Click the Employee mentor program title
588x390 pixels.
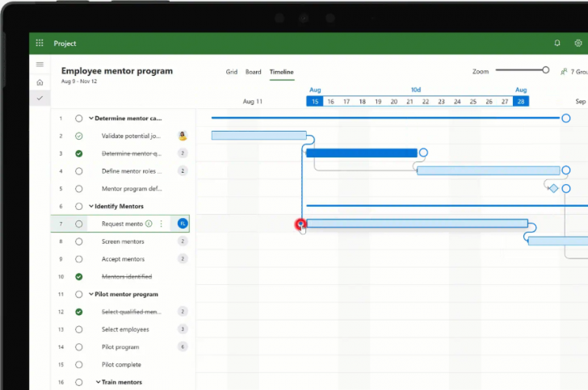click(x=117, y=71)
